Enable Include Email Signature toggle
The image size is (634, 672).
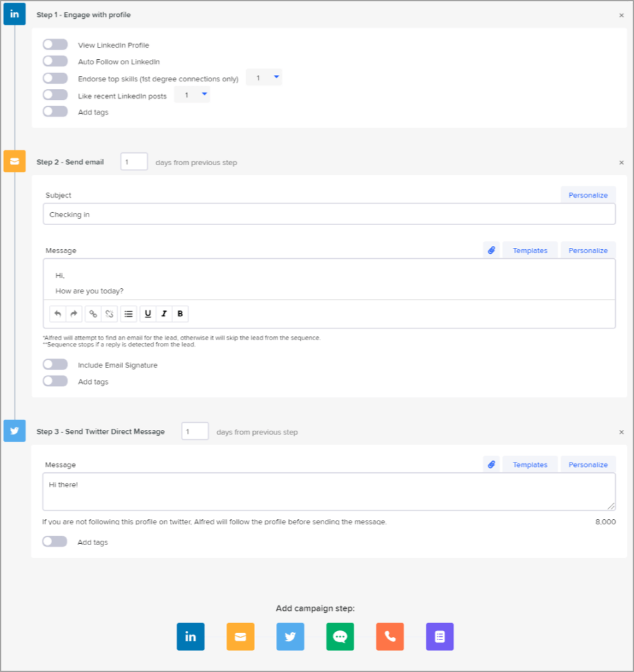[55, 365]
